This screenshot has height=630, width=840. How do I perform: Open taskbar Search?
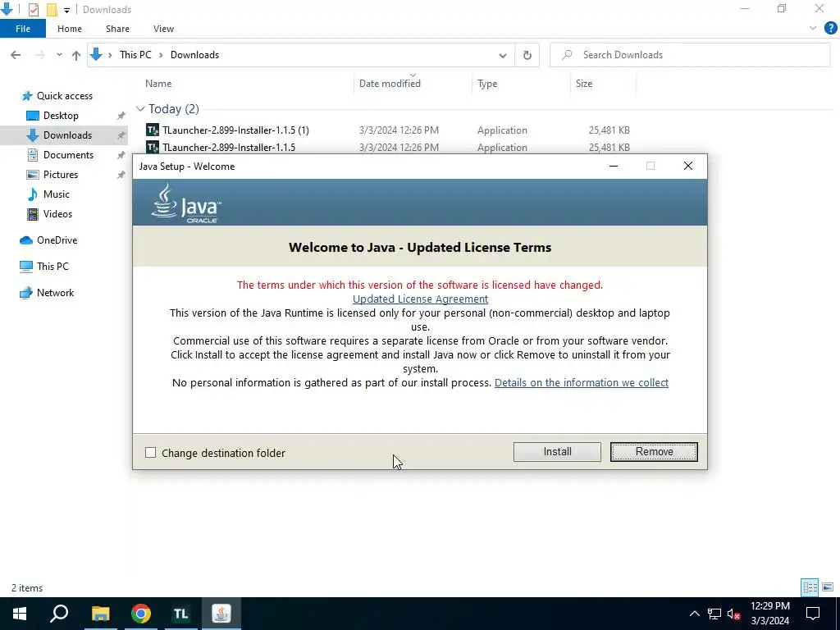pos(59,614)
